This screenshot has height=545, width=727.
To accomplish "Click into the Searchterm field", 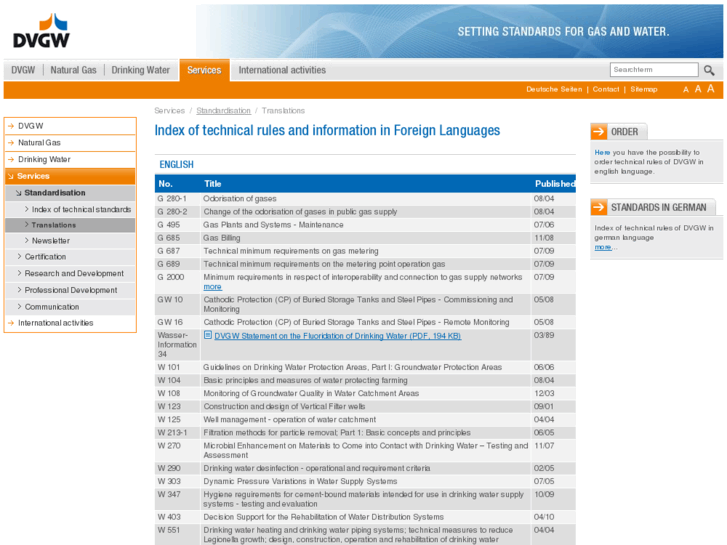I will coord(654,70).
